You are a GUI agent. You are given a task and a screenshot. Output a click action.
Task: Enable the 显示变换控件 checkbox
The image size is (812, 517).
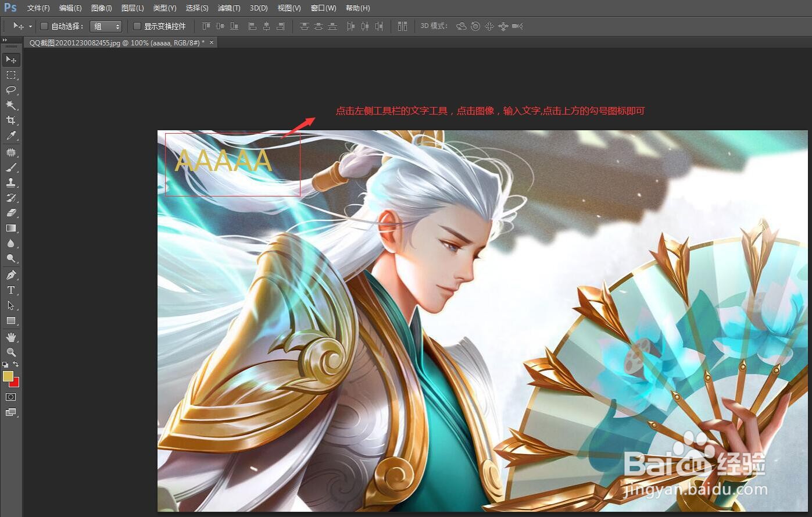click(137, 26)
